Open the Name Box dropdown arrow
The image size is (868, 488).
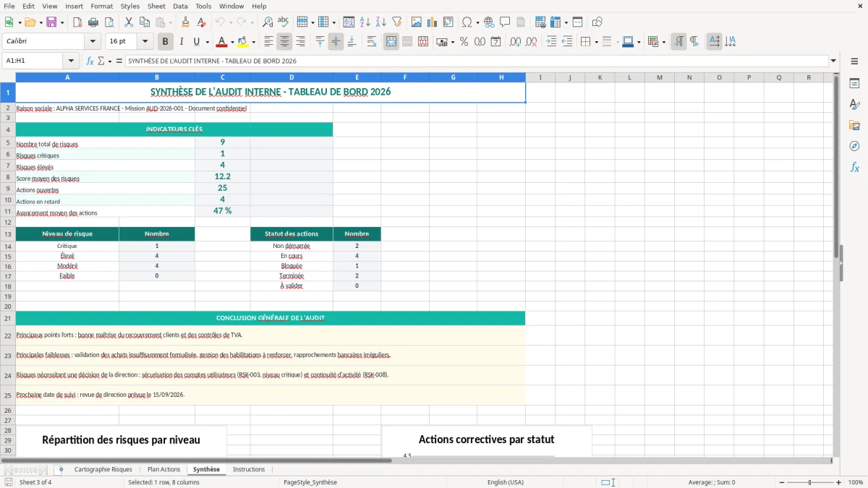coord(71,61)
